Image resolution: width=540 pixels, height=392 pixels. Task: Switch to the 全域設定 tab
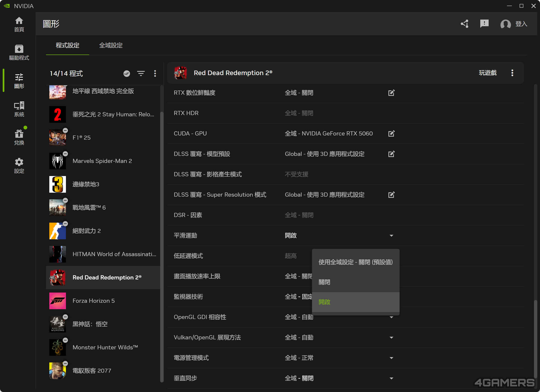[x=111, y=45]
